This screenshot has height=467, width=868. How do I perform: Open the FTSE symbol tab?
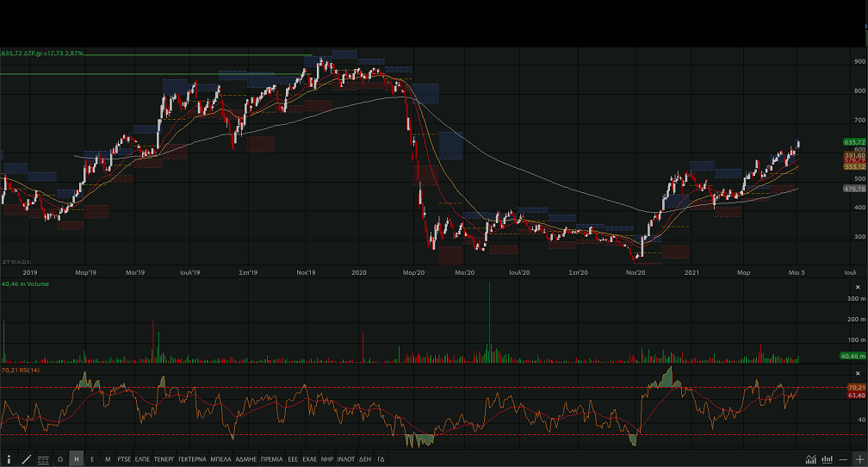coord(125,459)
